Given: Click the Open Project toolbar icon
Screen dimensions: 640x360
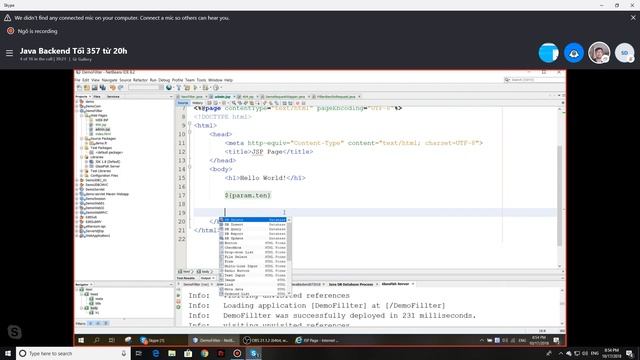Looking at the screenshot, I should coord(95,87).
